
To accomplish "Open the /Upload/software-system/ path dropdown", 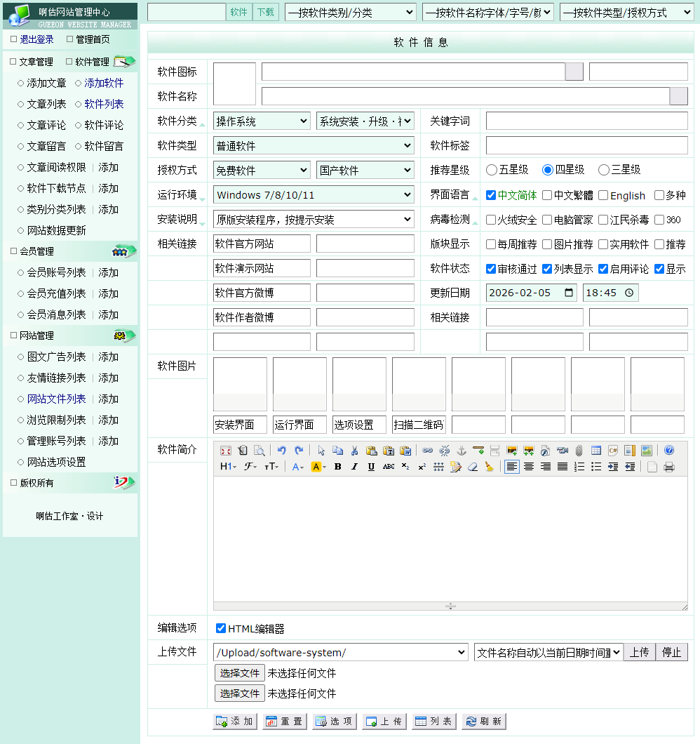I will (340, 653).
